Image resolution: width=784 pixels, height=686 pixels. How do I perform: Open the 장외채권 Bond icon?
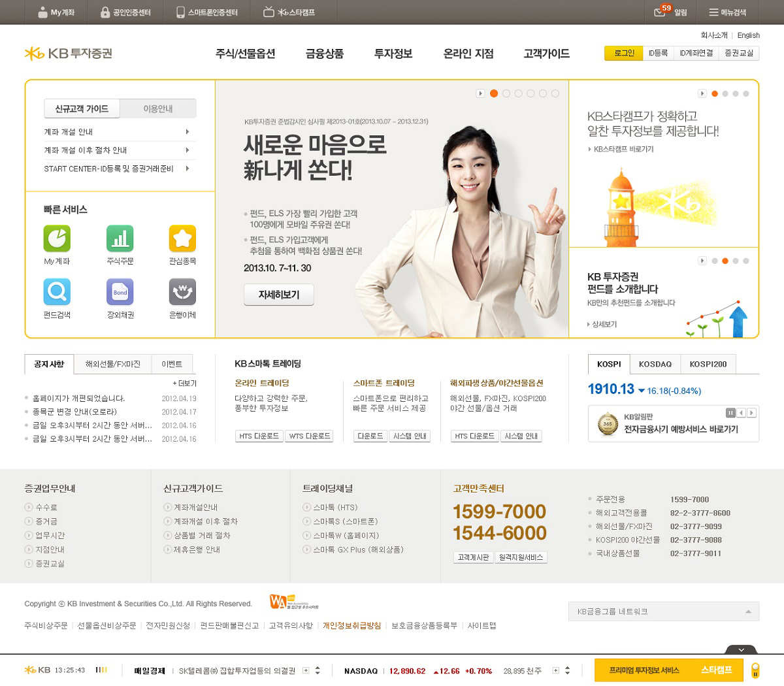[120, 292]
